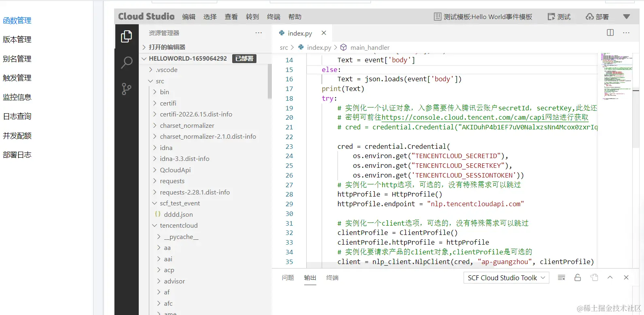Open the 转到 menu
This screenshot has width=644, height=315.
[252, 17]
